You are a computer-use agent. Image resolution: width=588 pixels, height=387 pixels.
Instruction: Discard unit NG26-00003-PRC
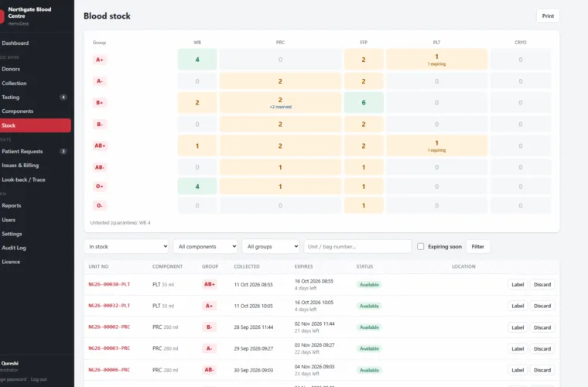pyautogui.click(x=542, y=349)
